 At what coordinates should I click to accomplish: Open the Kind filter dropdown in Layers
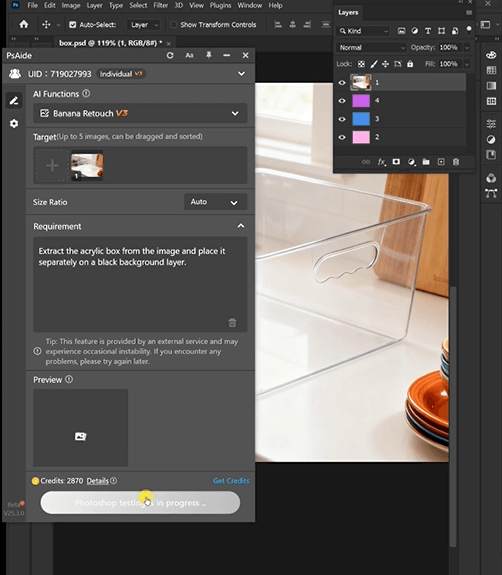[363, 31]
